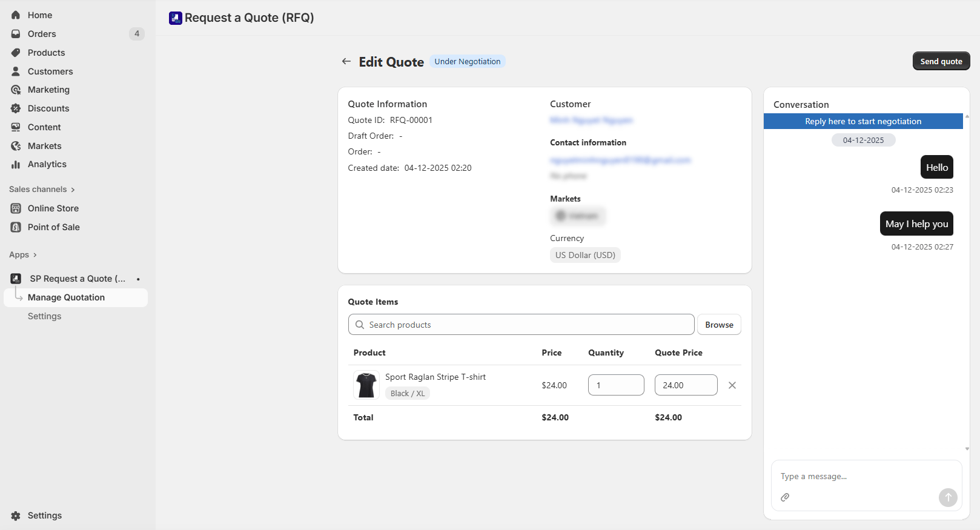
Task: Click the Orders count badge 4
Action: [137, 34]
